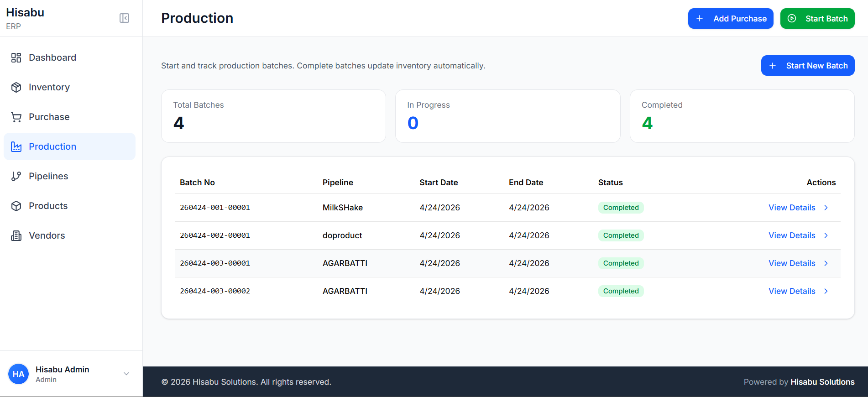This screenshot has height=397, width=868.
Task: Click the play icon in Start Batch
Action: click(792, 19)
